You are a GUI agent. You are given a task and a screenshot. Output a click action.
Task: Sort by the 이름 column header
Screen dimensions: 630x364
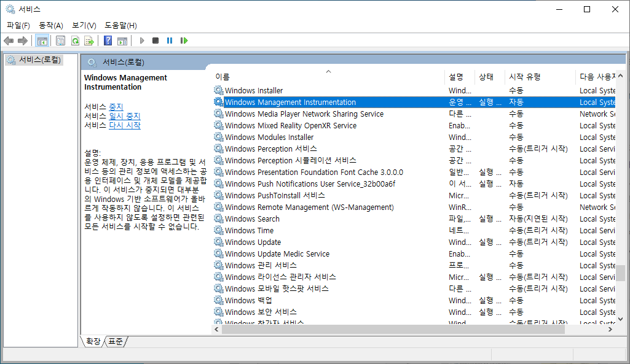tap(328, 77)
